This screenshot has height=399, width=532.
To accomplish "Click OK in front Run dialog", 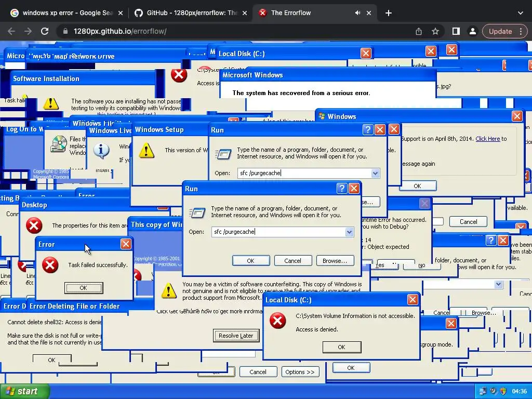I will 251,261.
